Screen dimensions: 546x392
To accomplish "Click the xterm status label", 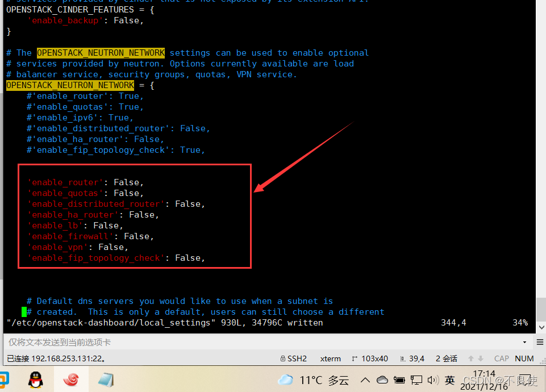I will coord(331,358).
